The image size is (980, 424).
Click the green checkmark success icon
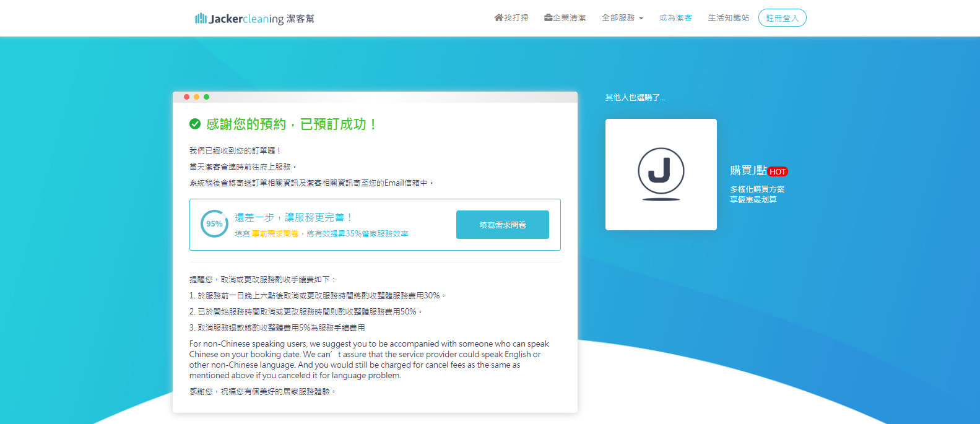195,124
